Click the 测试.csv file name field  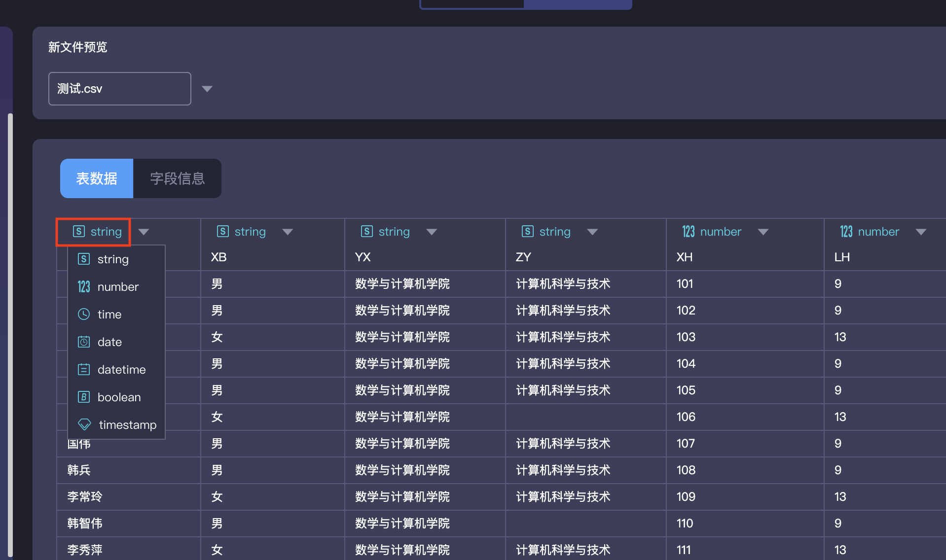(x=120, y=89)
